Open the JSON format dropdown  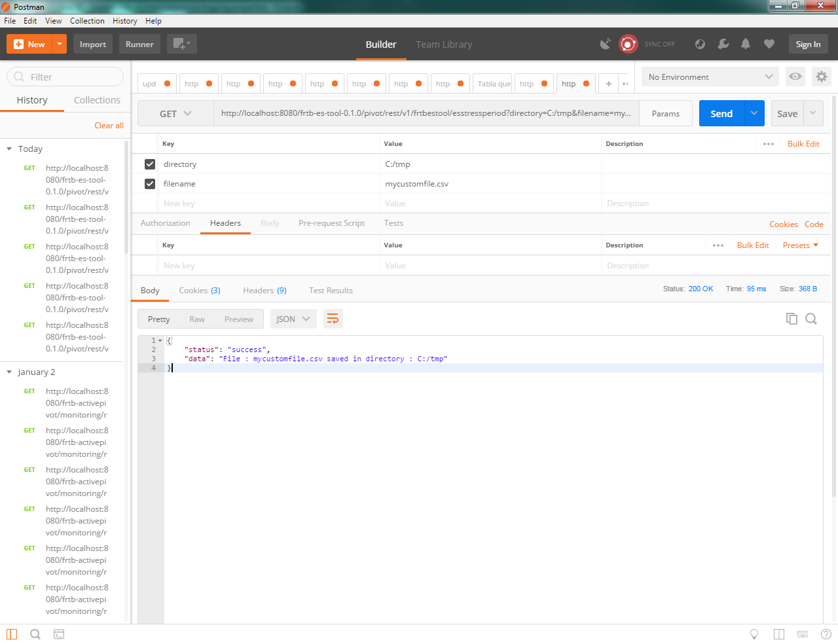tap(293, 319)
